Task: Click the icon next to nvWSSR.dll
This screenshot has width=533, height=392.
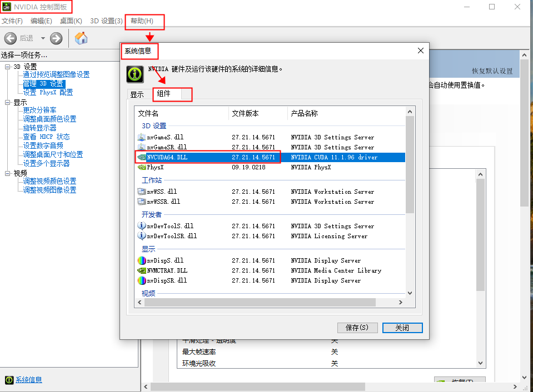Action: click(141, 202)
